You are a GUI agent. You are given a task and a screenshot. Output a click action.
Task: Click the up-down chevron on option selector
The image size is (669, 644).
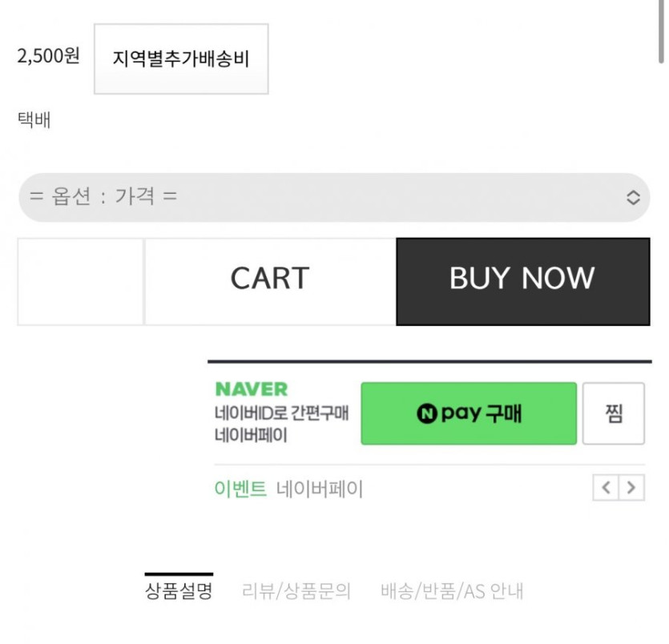point(632,197)
